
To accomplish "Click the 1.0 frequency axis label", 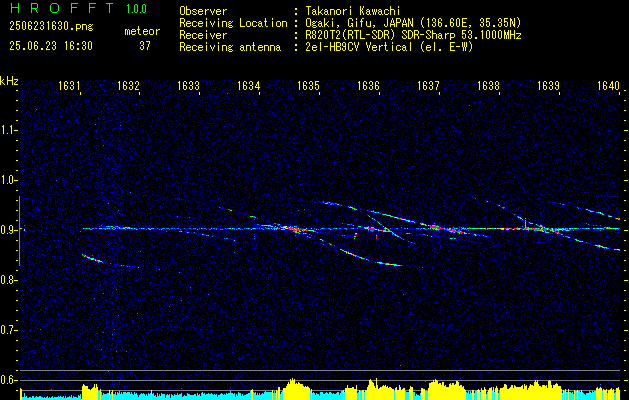I will (8, 180).
